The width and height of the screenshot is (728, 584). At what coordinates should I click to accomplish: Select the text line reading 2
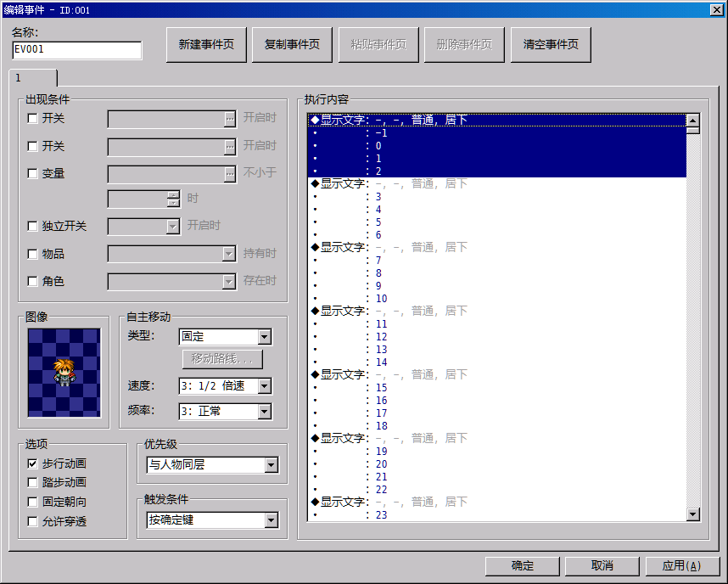(496, 171)
